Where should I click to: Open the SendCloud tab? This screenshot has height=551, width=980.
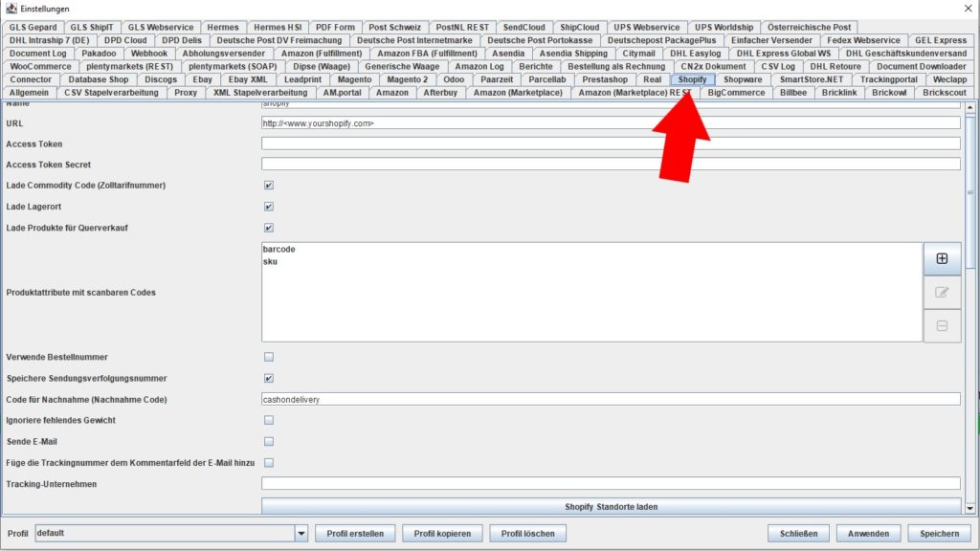[523, 28]
